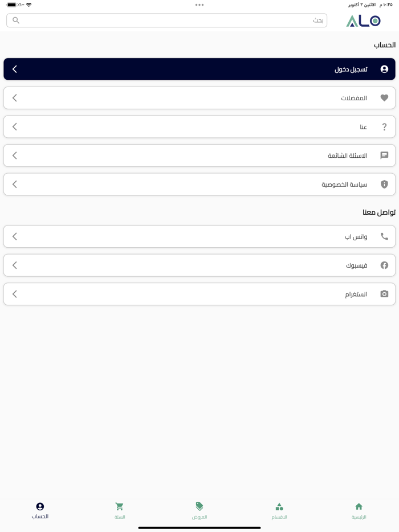Open the سياسة الخصوصية privacy policy link
Image resolution: width=399 pixels, height=532 pixels.
point(199,184)
